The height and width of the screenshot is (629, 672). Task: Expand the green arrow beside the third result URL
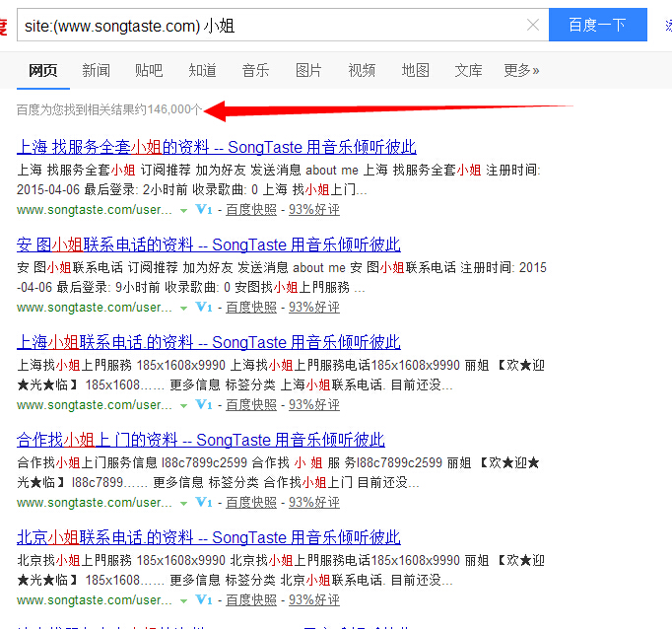pos(183,406)
